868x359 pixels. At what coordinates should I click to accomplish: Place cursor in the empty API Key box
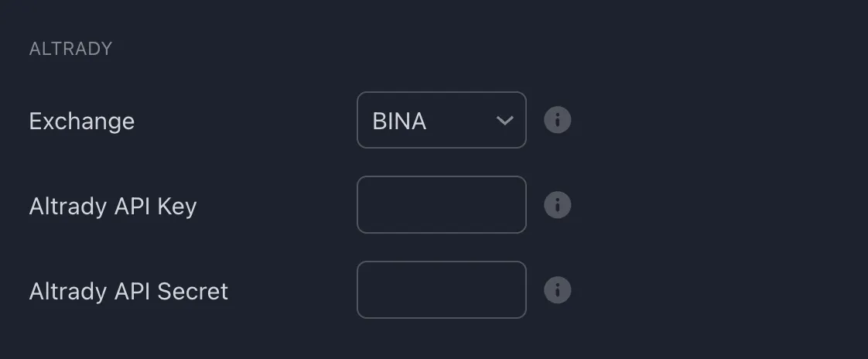(x=441, y=205)
